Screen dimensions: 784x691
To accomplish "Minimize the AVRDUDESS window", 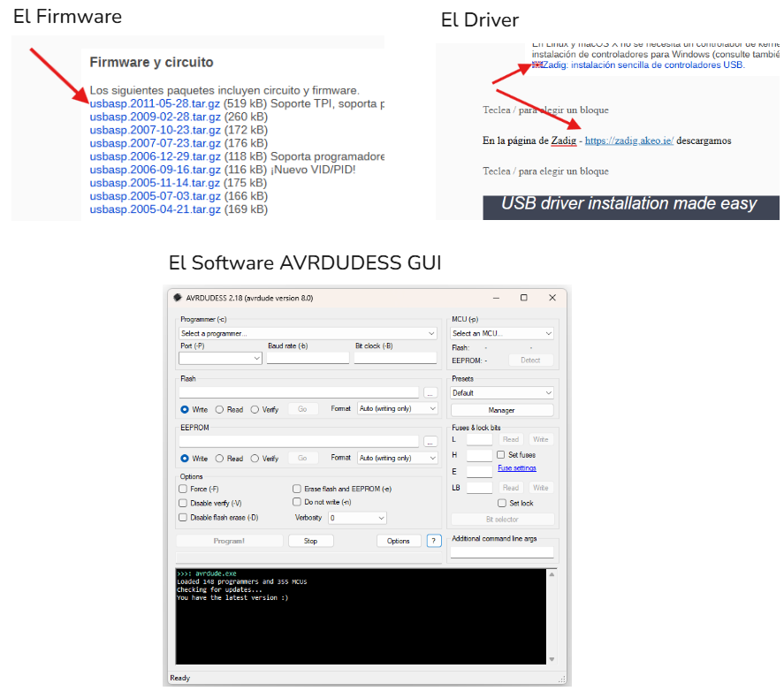I will [x=496, y=298].
